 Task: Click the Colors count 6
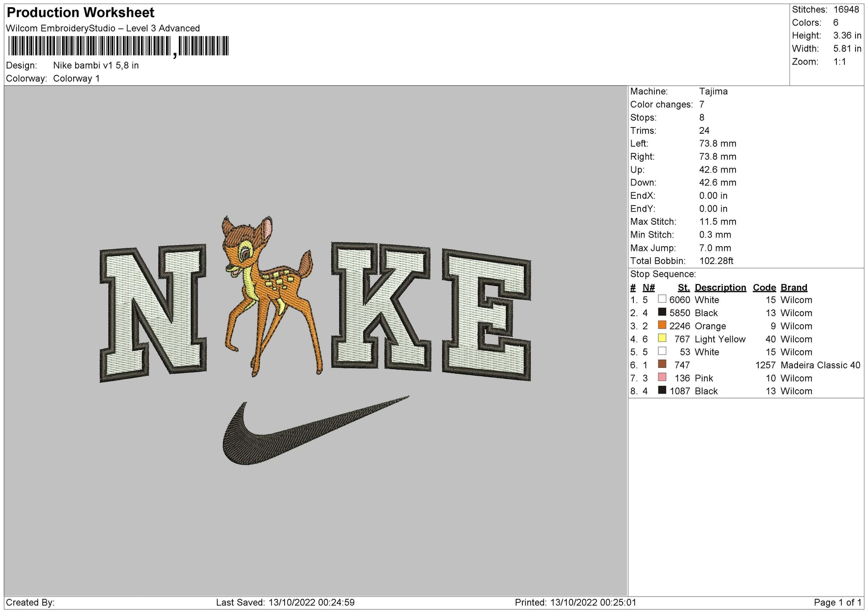tap(836, 22)
